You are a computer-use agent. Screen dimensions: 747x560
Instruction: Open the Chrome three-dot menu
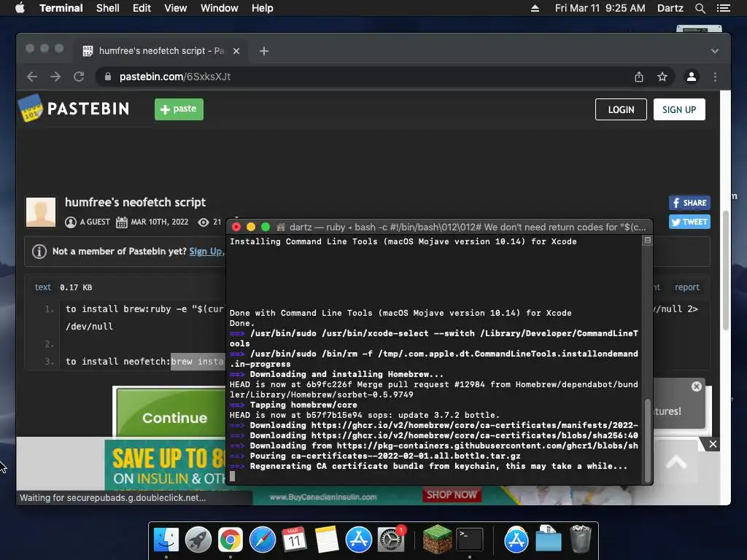point(715,77)
